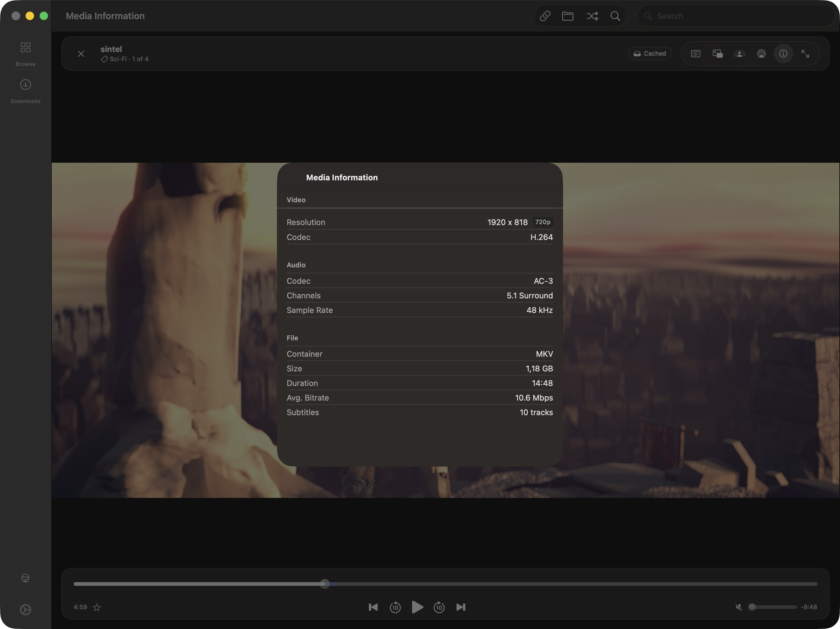The image size is (840, 629).
Task: Toggle the shuffle icon in toolbar
Action: coord(592,16)
